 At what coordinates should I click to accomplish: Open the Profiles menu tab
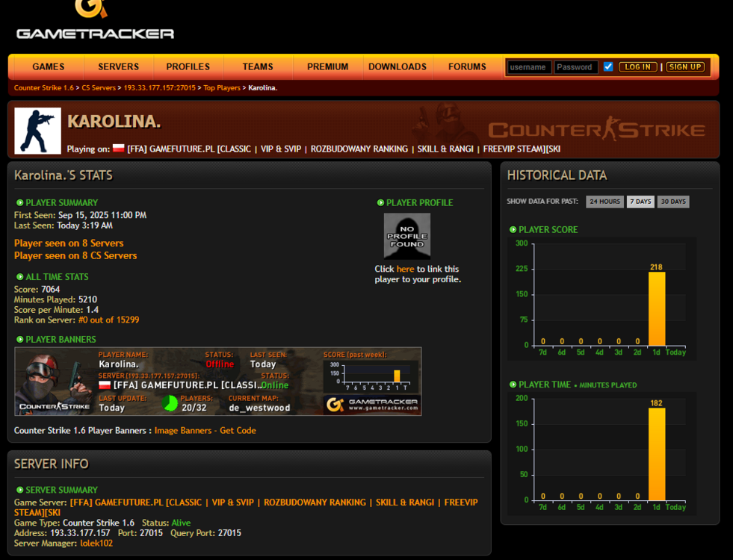click(x=188, y=66)
